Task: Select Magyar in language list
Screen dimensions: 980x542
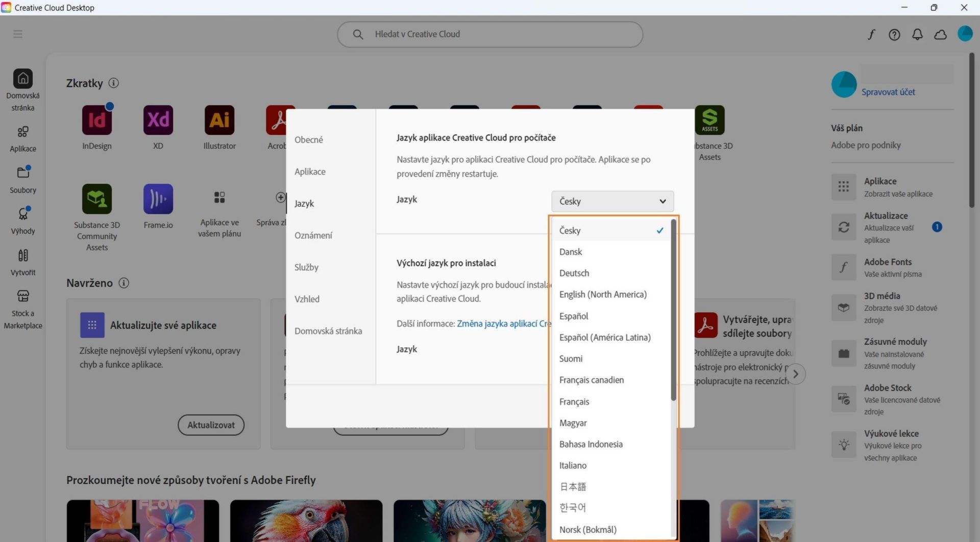Action: click(x=611, y=423)
